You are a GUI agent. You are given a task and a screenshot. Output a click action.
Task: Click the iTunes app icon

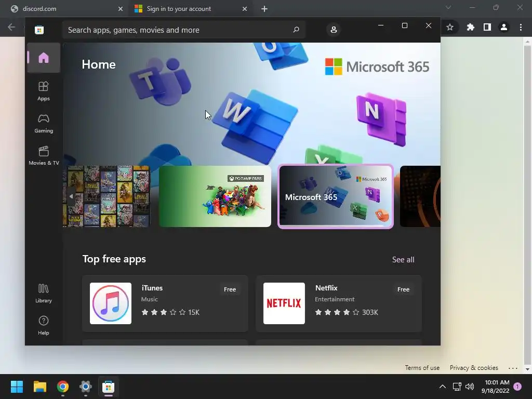click(111, 303)
